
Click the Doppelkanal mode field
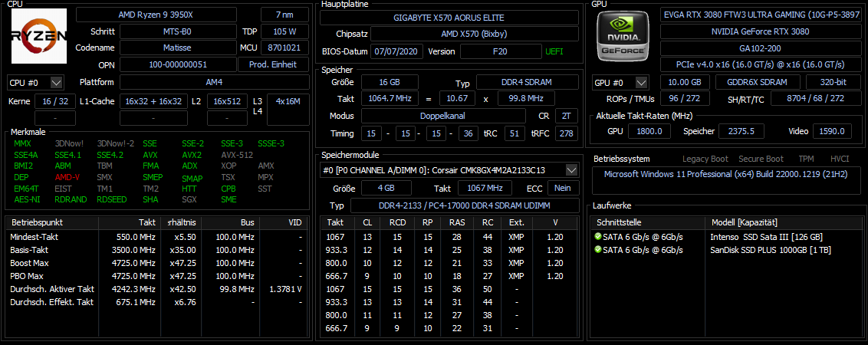click(443, 117)
